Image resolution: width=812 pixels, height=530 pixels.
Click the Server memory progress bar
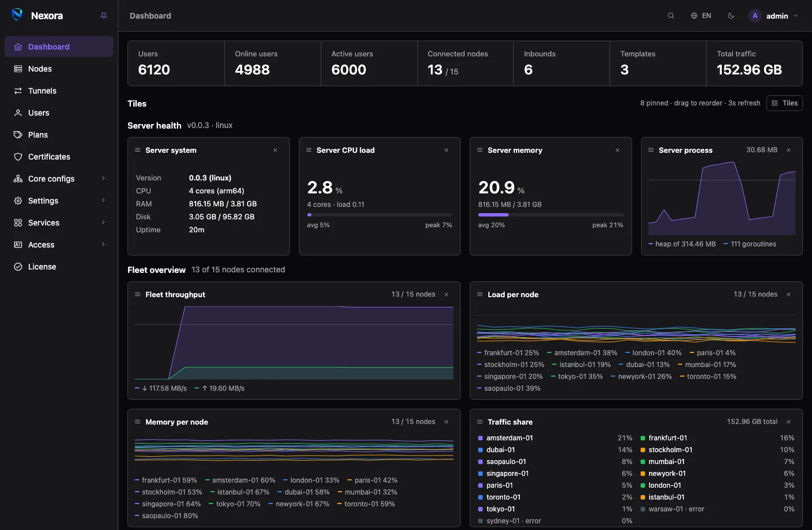(550, 215)
